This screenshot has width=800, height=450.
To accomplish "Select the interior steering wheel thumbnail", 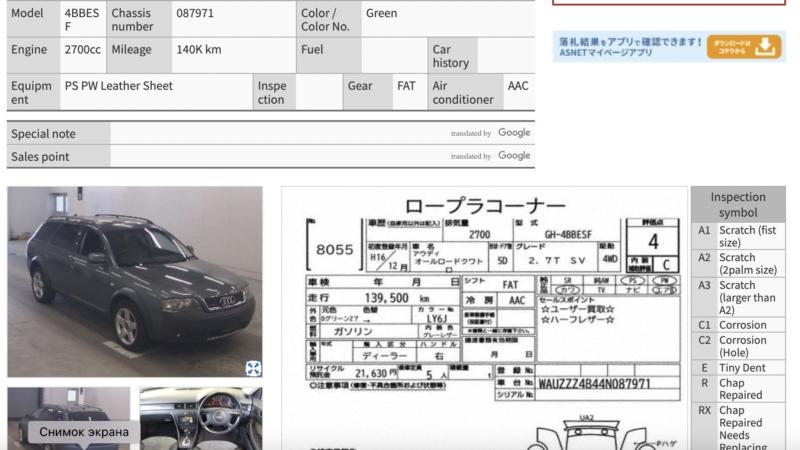I will click(x=201, y=418).
